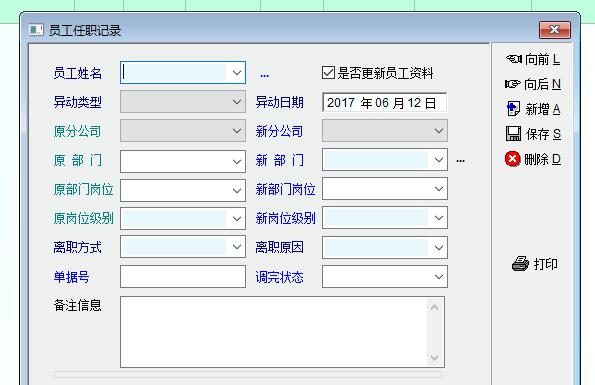Click into the 备注信息 text area
Viewport: 595px width, 385px height.
pos(274,332)
